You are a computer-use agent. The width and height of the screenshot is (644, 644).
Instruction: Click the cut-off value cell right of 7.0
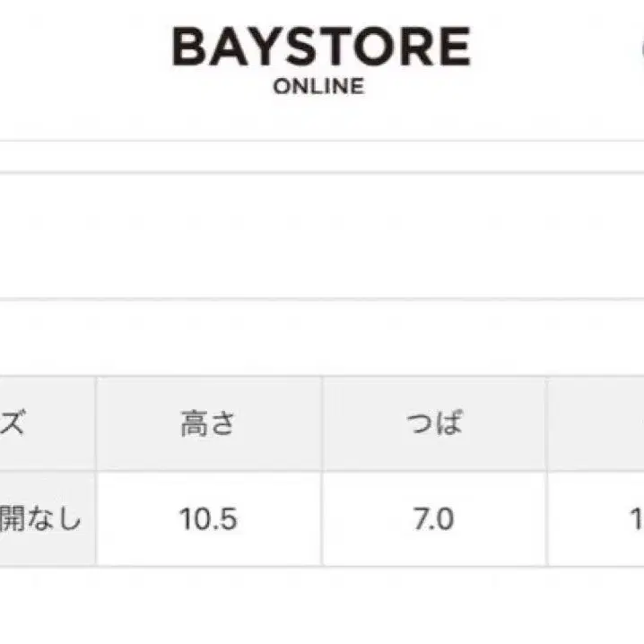click(596, 518)
